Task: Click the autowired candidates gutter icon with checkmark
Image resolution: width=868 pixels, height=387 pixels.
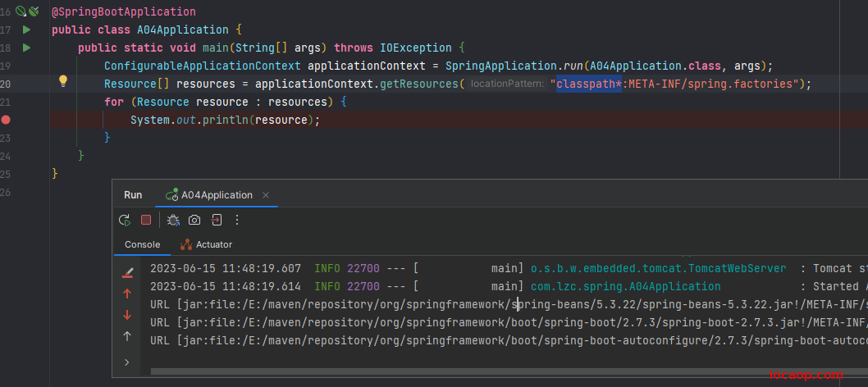Action: 34,11
